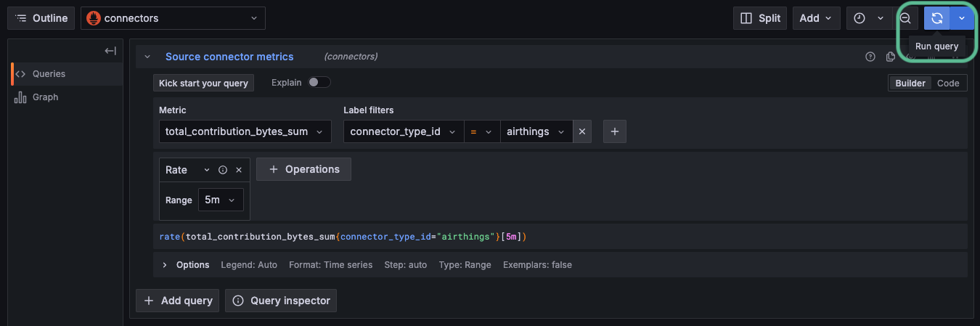The image size is (980, 326).
Task: Toggle the Explain switch
Action: click(x=319, y=83)
